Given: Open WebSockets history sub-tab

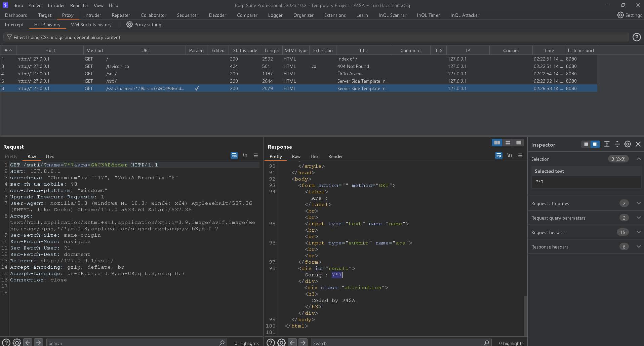Looking at the screenshot, I should click(91, 25).
